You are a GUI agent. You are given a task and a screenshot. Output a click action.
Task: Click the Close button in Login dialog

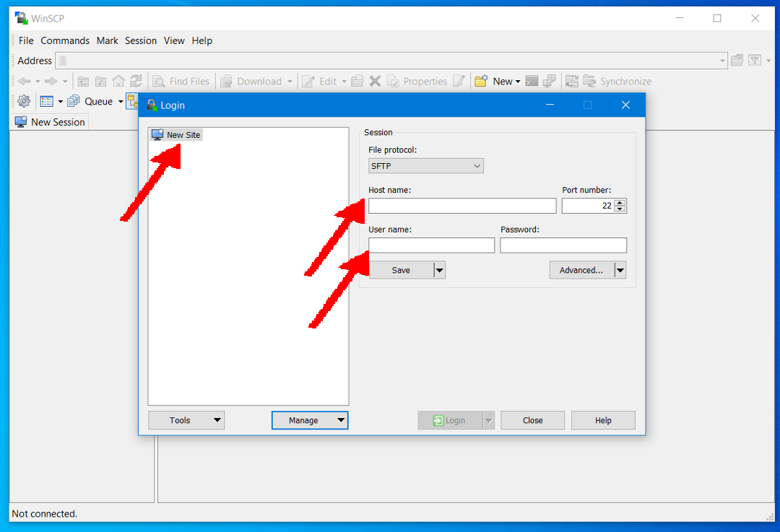pos(532,420)
